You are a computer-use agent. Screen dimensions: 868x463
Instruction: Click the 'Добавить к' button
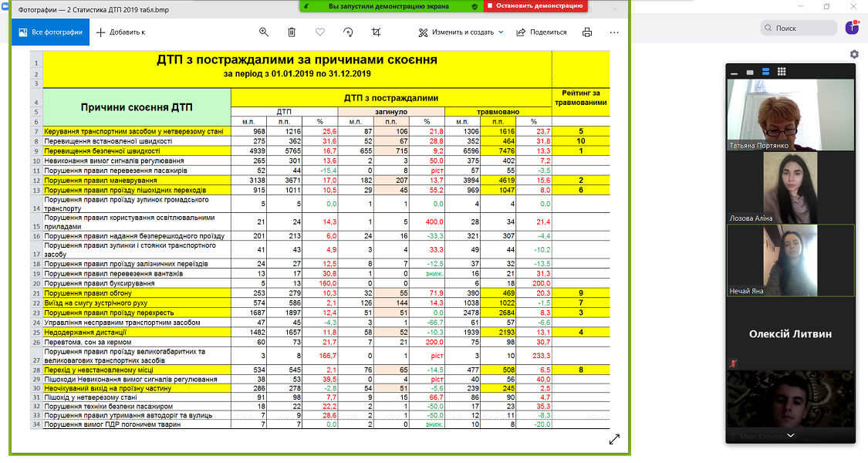[x=120, y=32]
